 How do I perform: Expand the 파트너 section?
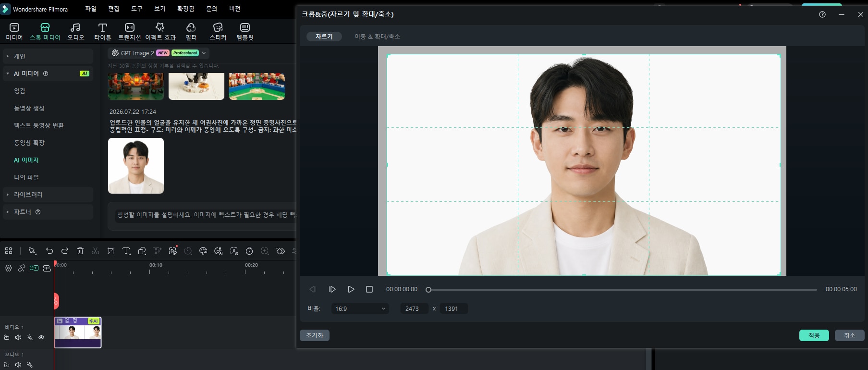point(48,212)
